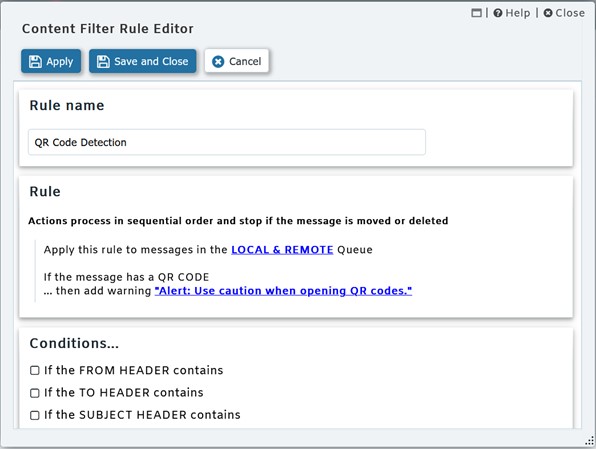
Task: Enable the FROM HEADER contains condition
Action: point(35,370)
